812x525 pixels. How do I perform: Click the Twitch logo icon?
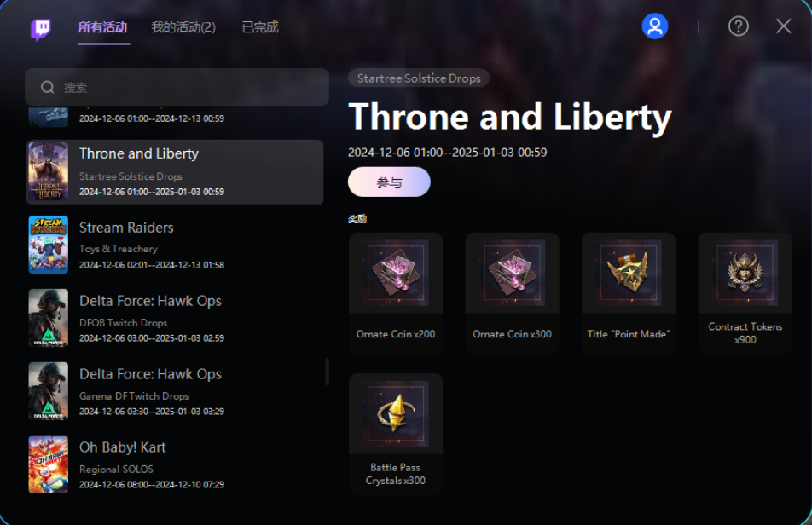pyautogui.click(x=41, y=29)
